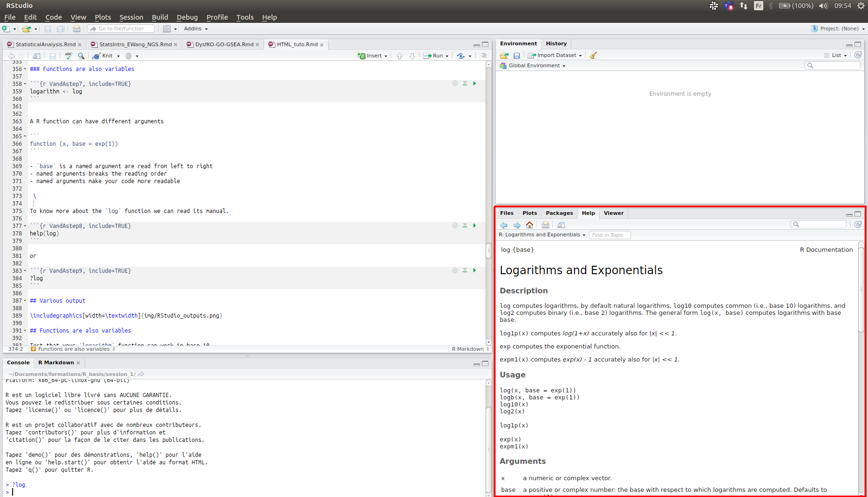868x497 pixels.
Task: Switch to the StatisticalAnalysis.Rmd tab
Action: (45, 44)
